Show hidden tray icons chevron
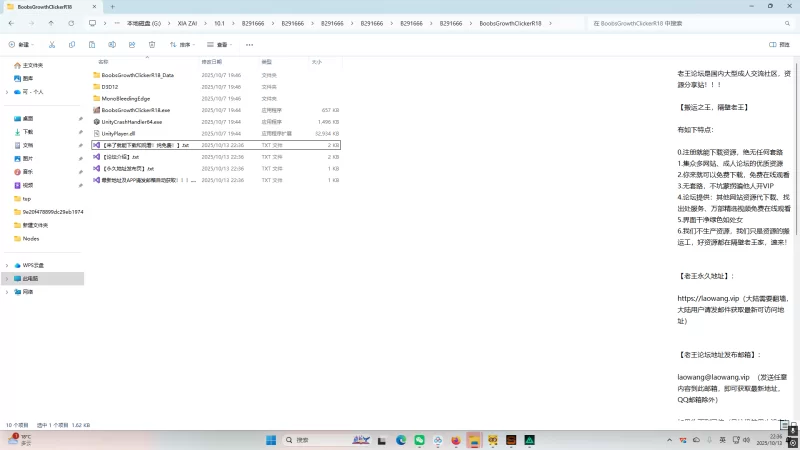Image resolution: width=800 pixels, height=450 pixels. pyautogui.click(x=669, y=440)
